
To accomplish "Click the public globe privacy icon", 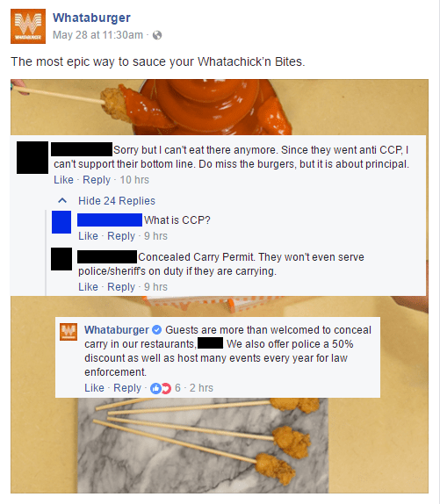I will 157,35.
